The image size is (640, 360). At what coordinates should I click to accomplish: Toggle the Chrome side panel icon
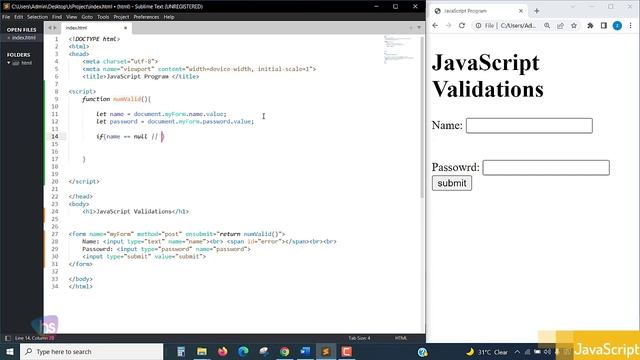604,25
